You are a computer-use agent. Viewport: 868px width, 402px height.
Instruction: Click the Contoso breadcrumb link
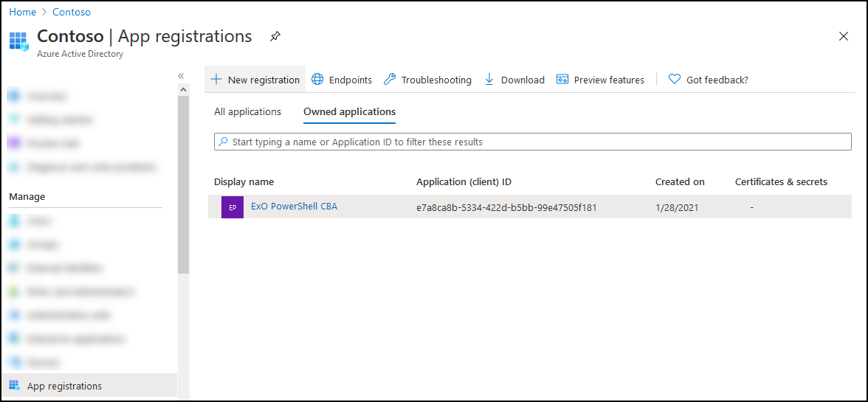(72, 12)
